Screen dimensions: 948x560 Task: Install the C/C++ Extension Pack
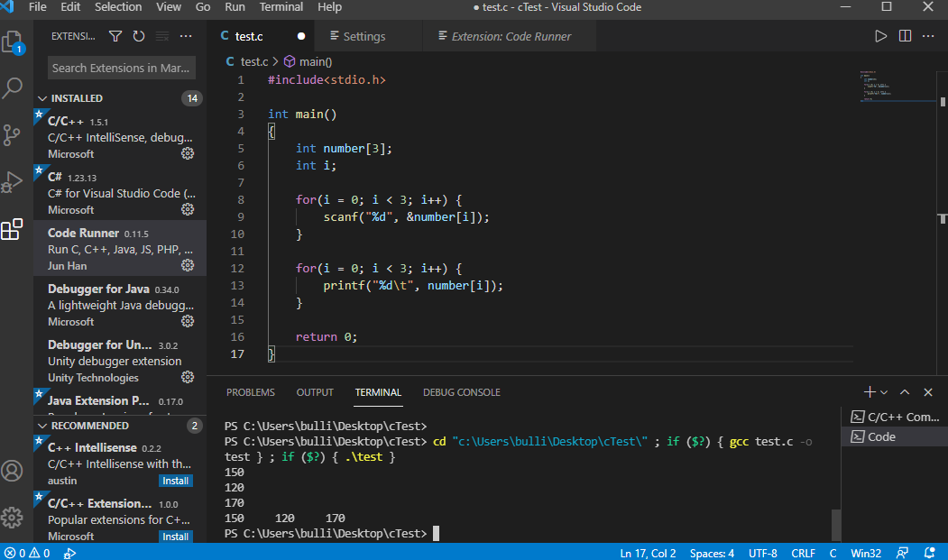175,537
